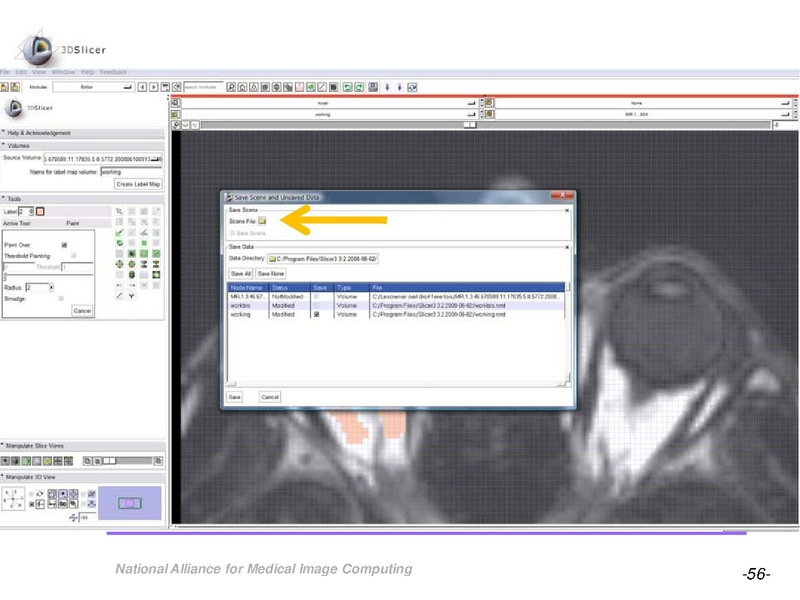Viewport: 800px width, 600px height.
Task: Click the module history forward arrow
Action: pyautogui.click(x=154, y=87)
